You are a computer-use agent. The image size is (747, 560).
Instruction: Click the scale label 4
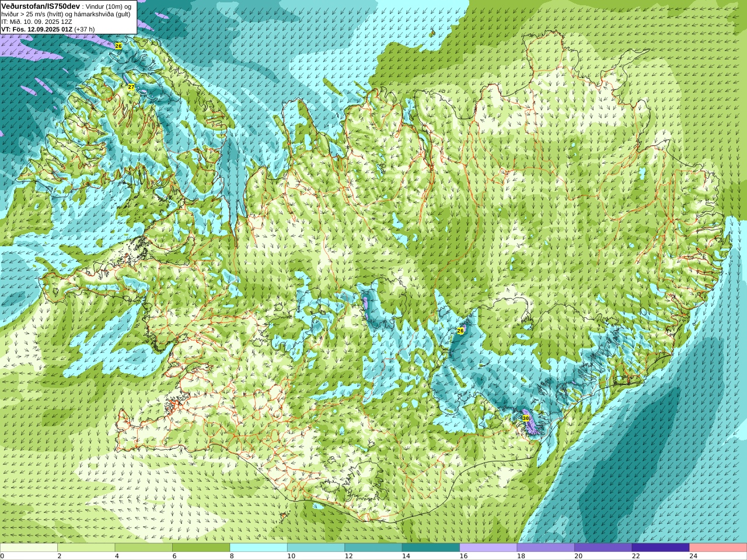point(117,556)
